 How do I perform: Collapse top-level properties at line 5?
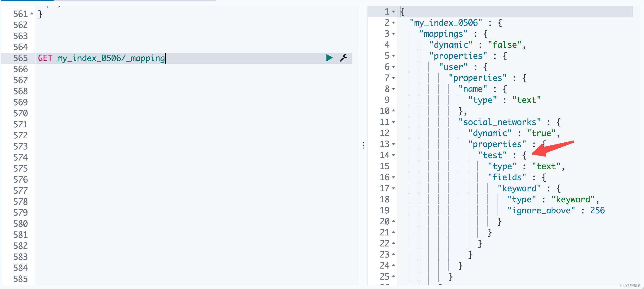[x=393, y=56]
